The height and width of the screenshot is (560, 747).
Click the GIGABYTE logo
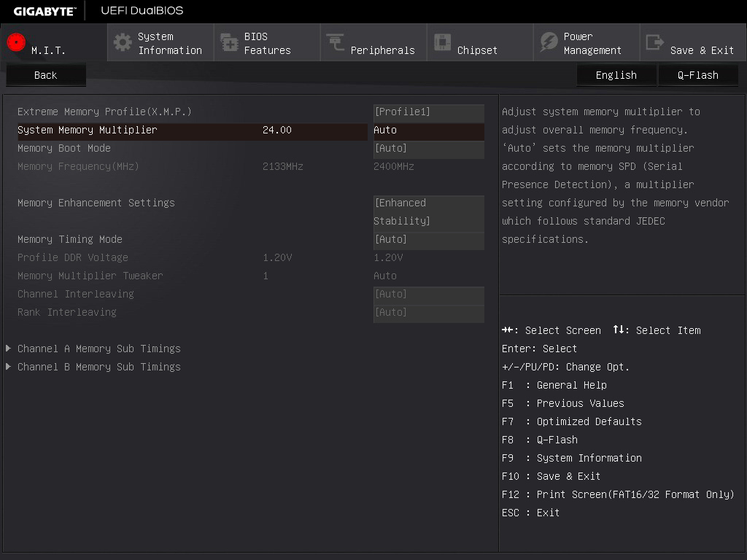(x=44, y=11)
